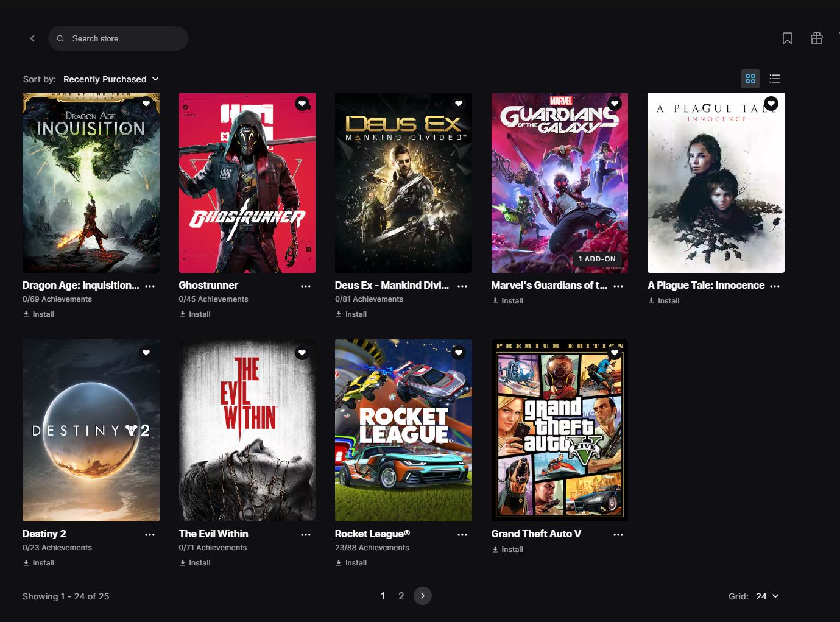Open more options for Destiny 2
The width and height of the screenshot is (840, 622).
(x=150, y=534)
